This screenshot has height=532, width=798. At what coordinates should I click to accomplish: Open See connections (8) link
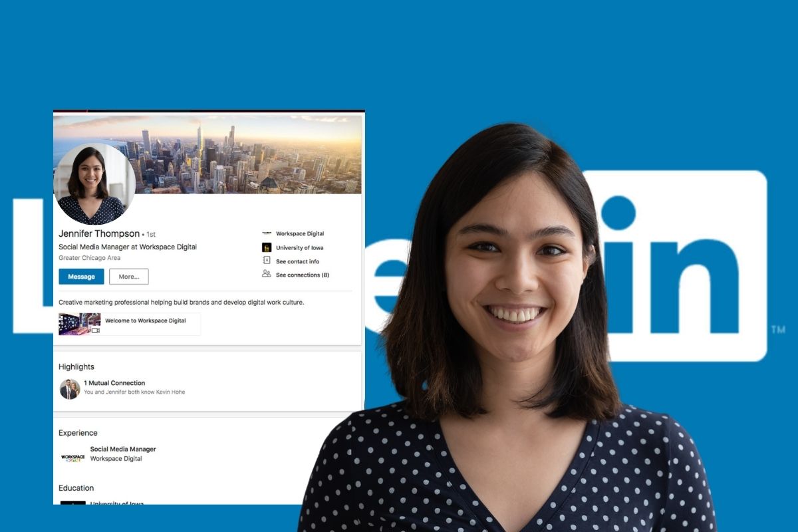303,275
